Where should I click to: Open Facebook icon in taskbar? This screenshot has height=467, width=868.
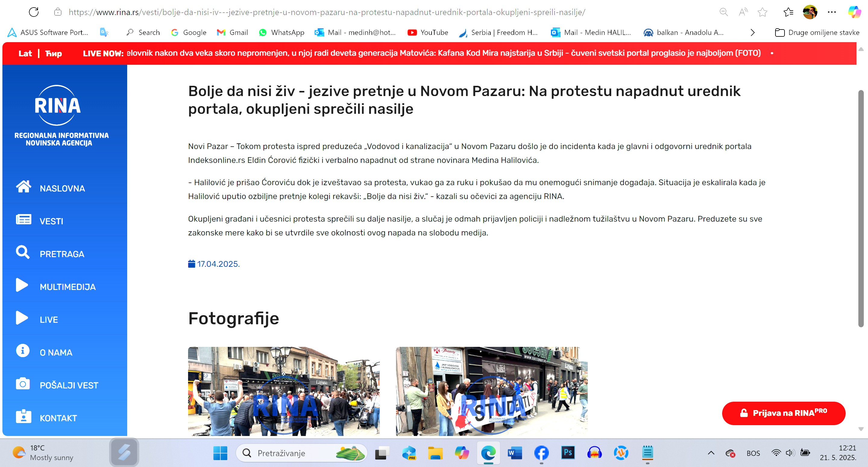pyautogui.click(x=541, y=453)
